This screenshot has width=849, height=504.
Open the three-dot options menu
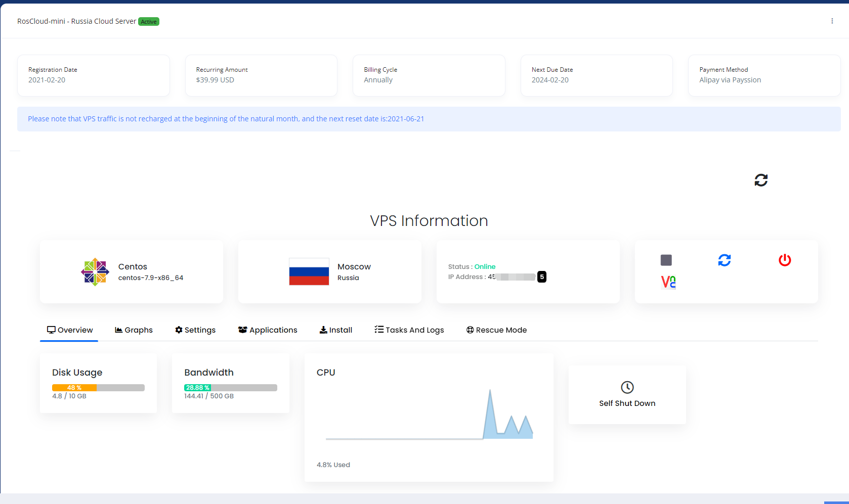point(832,21)
